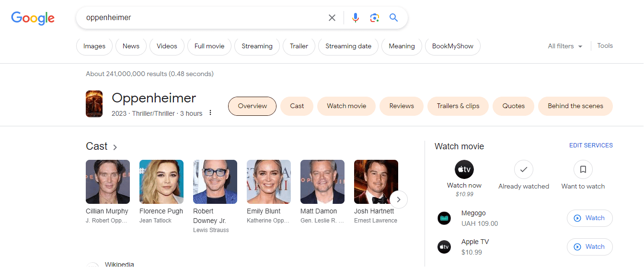Open the Google logo homepage link
The height and width of the screenshot is (267, 644).
33,18
